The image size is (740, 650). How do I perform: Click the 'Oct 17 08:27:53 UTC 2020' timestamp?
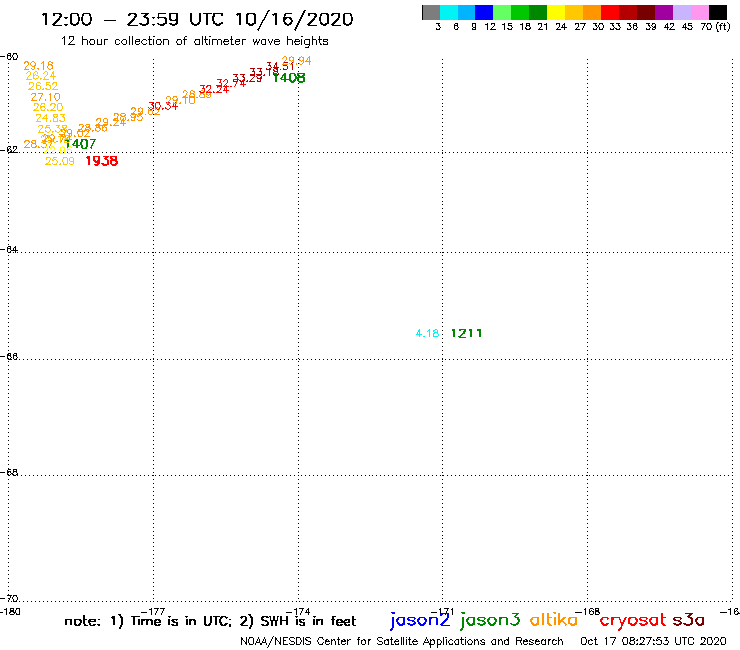[653, 642]
